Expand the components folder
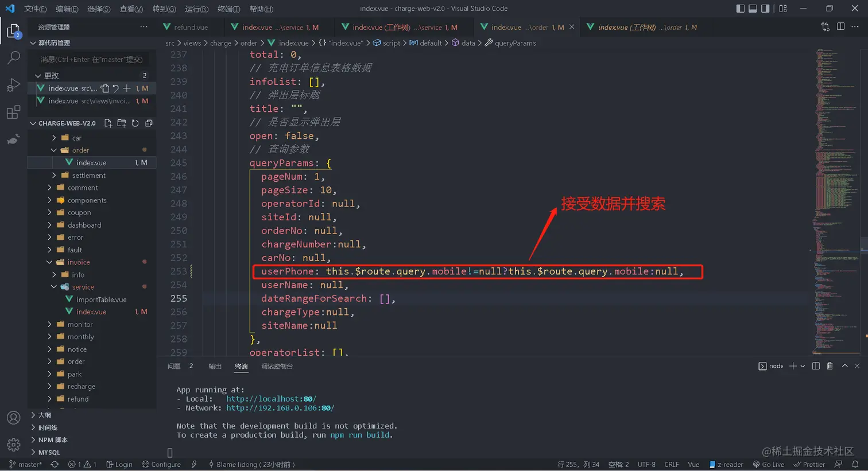868x471 pixels. point(49,201)
